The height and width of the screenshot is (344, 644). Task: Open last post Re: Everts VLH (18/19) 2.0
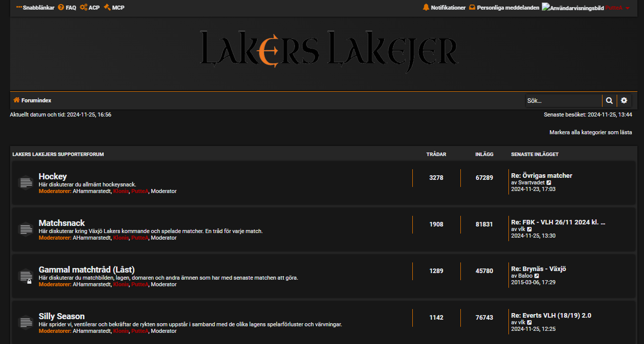pyautogui.click(x=551, y=316)
